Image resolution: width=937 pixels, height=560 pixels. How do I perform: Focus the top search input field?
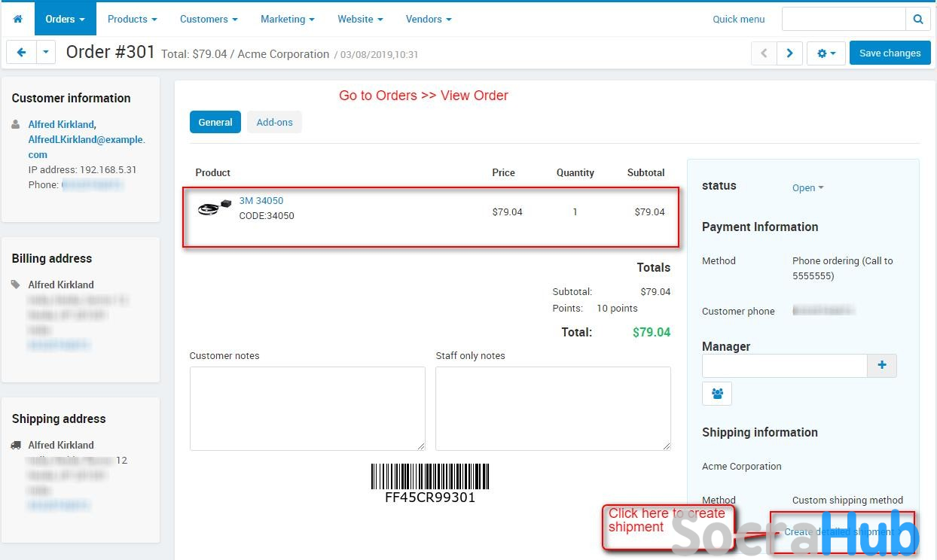point(844,19)
